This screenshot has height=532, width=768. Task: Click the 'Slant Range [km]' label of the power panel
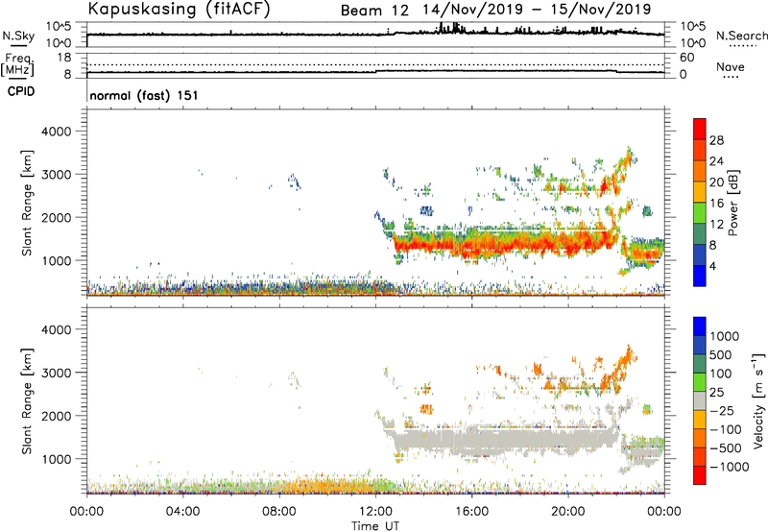click(27, 204)
